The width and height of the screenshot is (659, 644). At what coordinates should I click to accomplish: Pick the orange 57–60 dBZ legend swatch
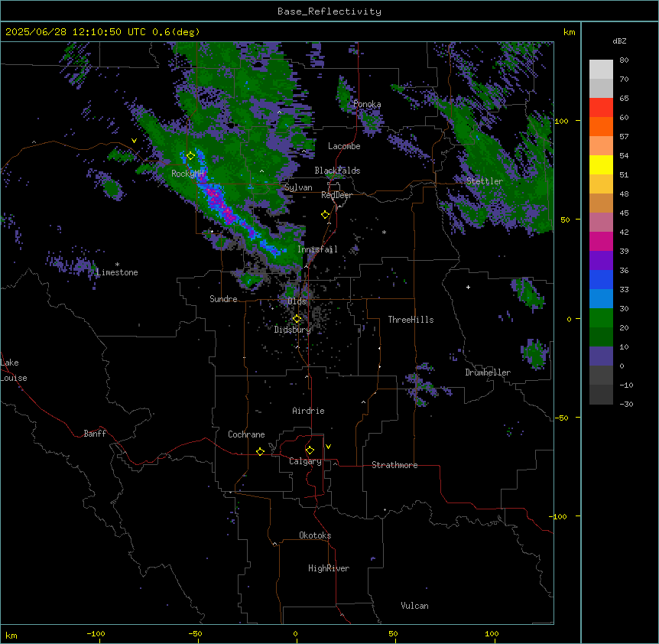[x=601, y=126]
